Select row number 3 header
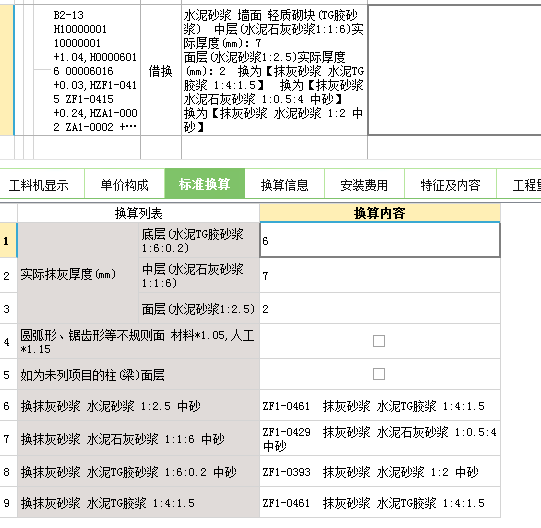Viewport: 541px width, 528px height. coord(7,308)
